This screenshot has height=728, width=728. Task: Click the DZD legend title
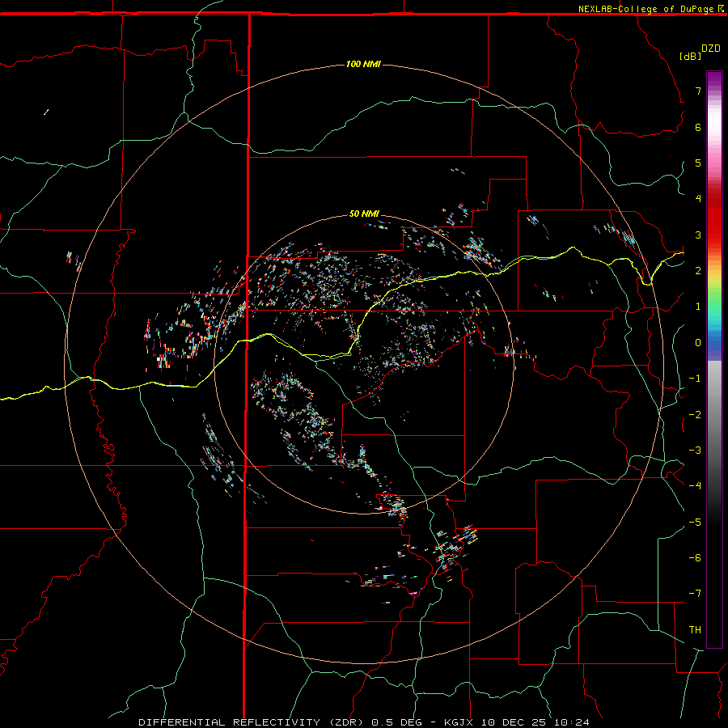711,49
